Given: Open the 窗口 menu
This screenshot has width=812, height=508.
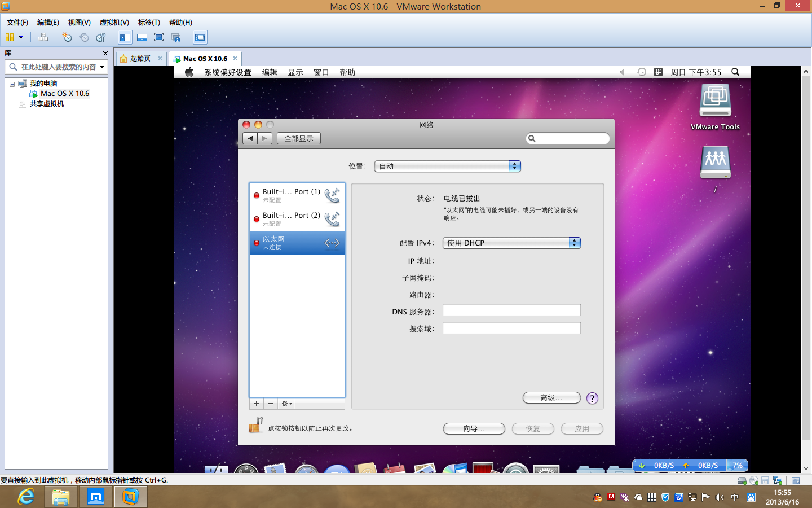Looking at the screenshot, I should tap(321, 72).
